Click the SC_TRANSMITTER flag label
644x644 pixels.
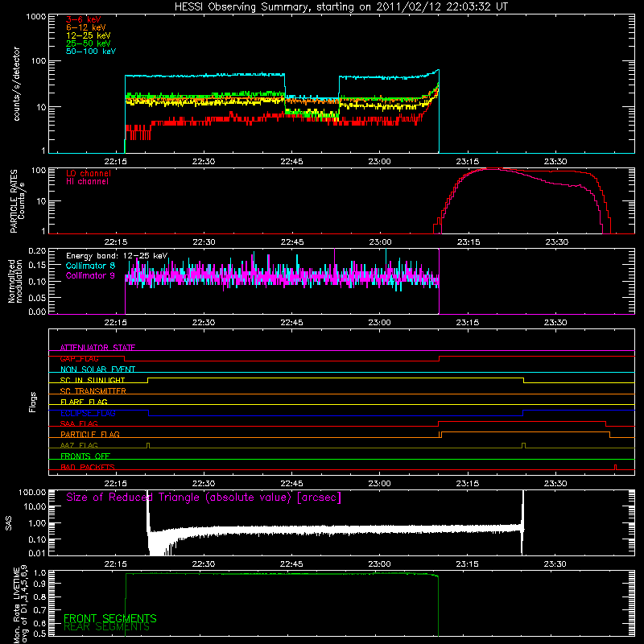93,390
